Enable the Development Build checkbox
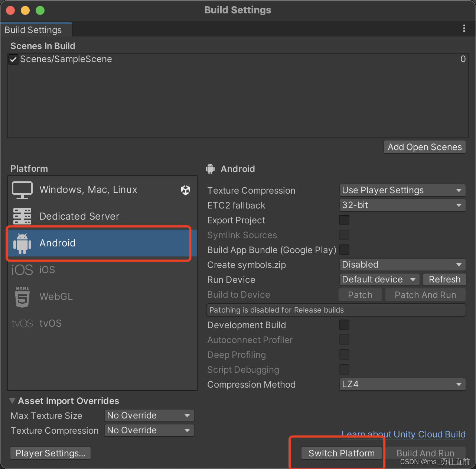The height and width of the screenshot is (469, 476). pos(344,325)
